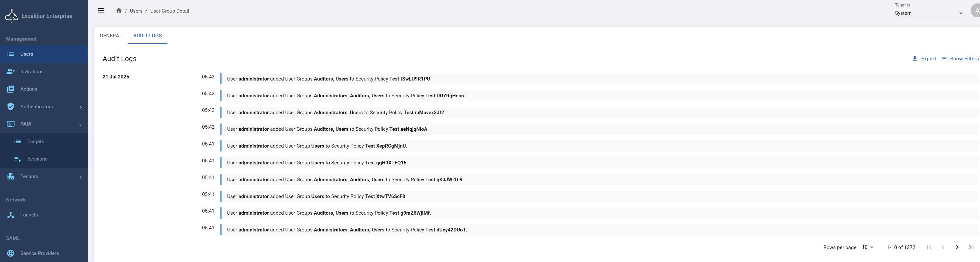Select the AUDIT LOGS tab

coord(148,35)
